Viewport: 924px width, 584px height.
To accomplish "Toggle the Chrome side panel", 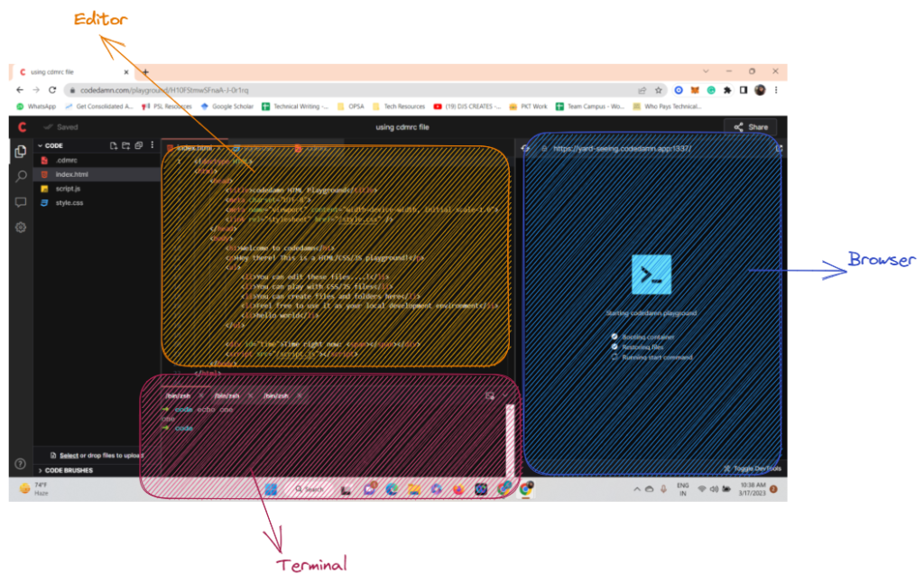I will point(744,90).
